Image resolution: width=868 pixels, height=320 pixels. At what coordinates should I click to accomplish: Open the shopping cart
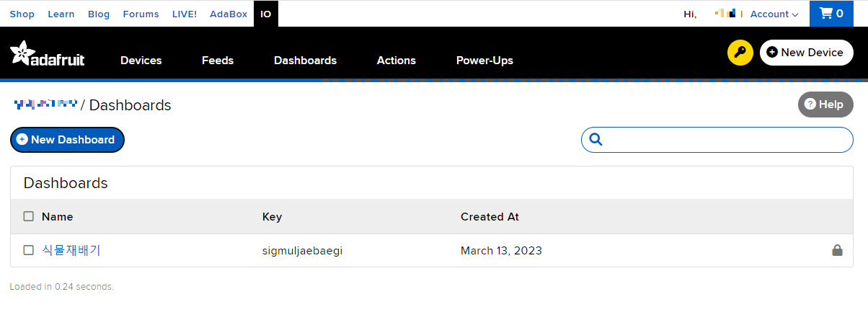[831, 14]
